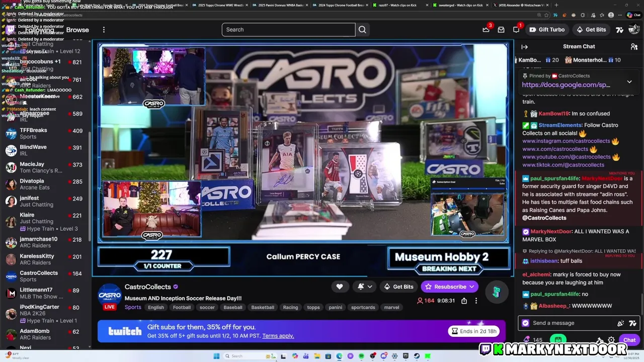Click the heart follow icon
Screen dimensions: 644x362
pyautogui.click(x=340, y=287)
